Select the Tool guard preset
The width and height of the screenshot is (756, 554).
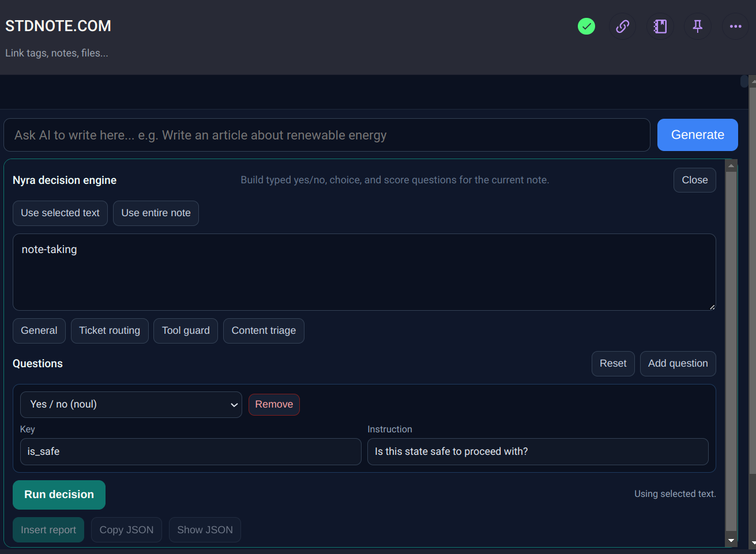(186, 331)
